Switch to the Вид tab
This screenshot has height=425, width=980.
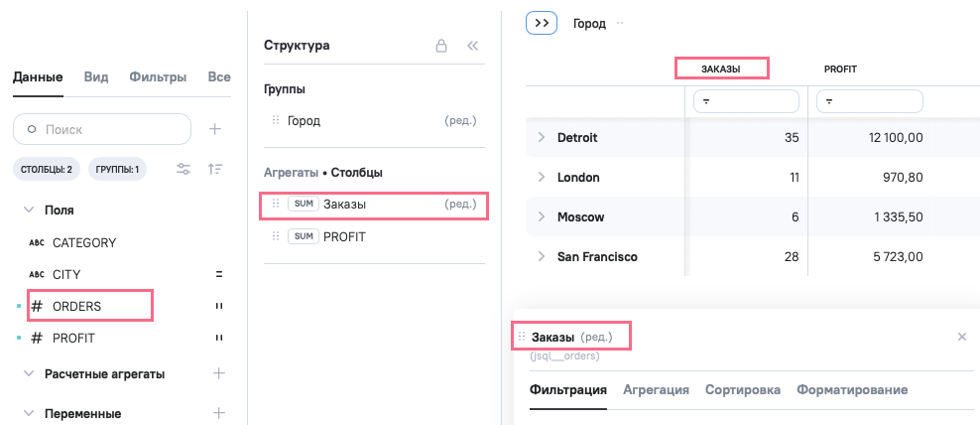tap(96, 77)
